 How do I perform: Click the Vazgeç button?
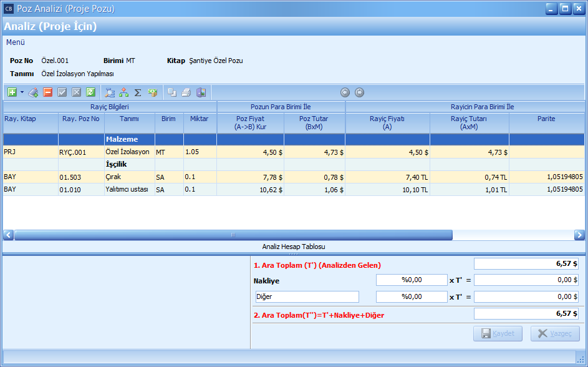pos(555,333)
